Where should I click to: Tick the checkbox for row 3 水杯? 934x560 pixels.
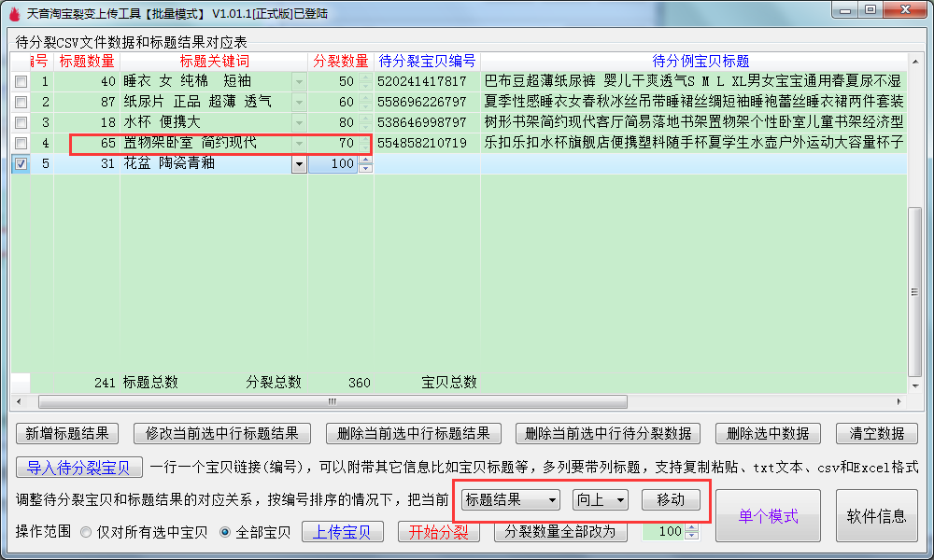click(21, 122)
